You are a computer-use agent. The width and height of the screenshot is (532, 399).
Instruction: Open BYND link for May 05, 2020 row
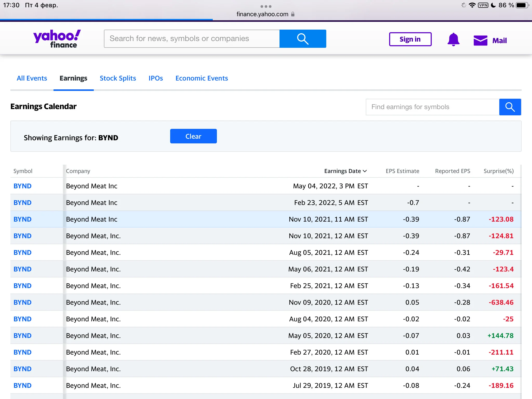point(22,336)
